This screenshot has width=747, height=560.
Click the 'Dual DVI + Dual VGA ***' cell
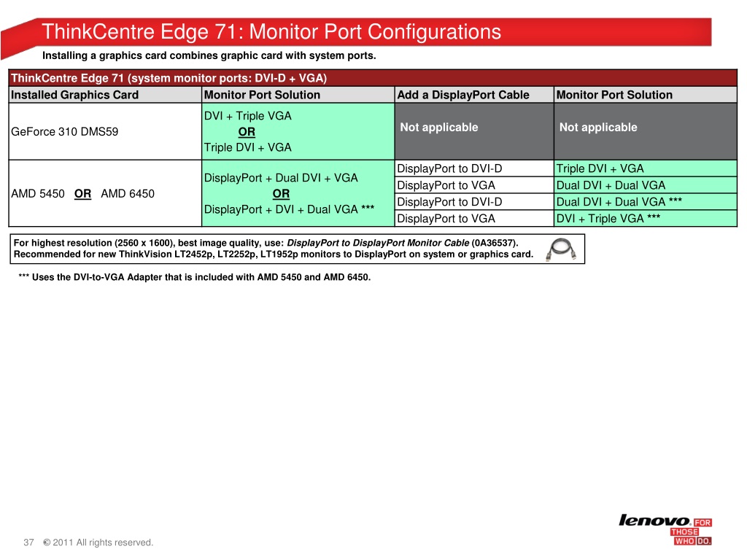(646, 202)
